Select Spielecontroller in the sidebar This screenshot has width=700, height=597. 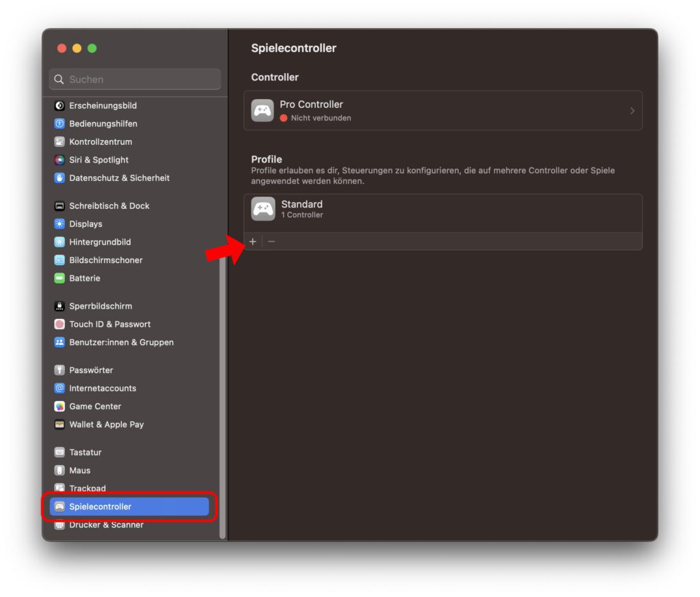(x=129, y=506)
